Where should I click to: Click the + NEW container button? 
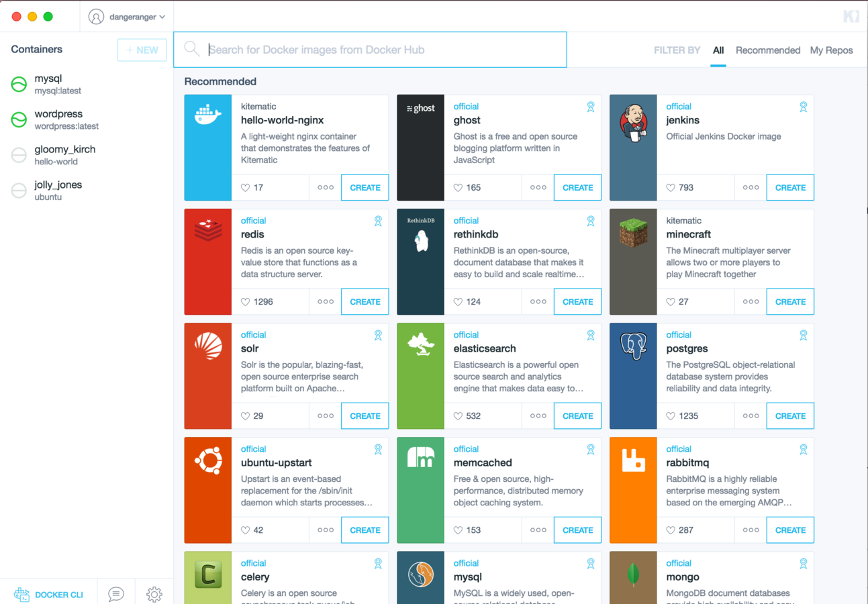coord(142,50)
